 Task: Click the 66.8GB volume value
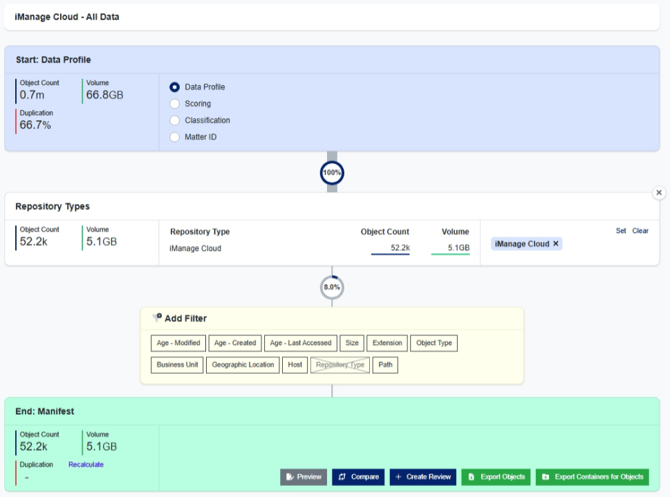point(105,95)
